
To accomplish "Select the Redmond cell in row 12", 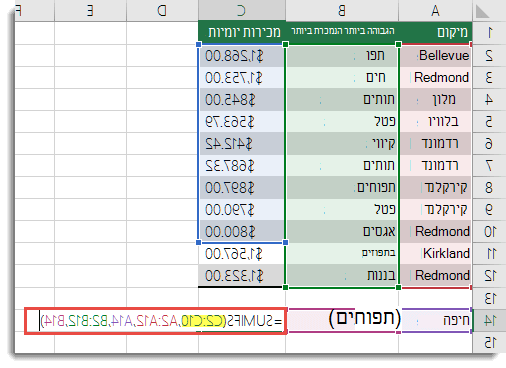I will click(x=435, y=275).
